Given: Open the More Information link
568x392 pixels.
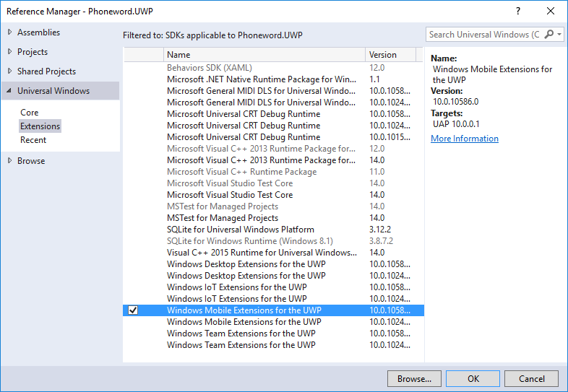Looking at the screenshot, I should pyautogui.click(x=465, y=139).
